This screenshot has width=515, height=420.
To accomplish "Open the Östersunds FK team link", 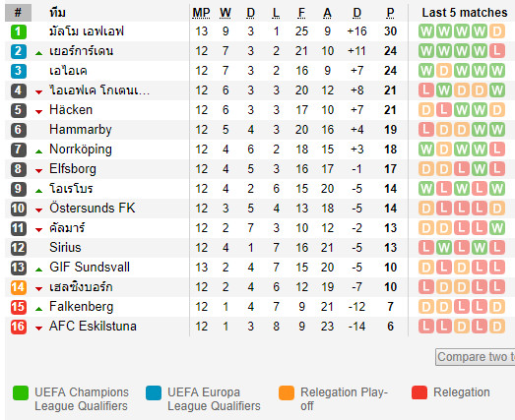I will click(x=93, y=208).
